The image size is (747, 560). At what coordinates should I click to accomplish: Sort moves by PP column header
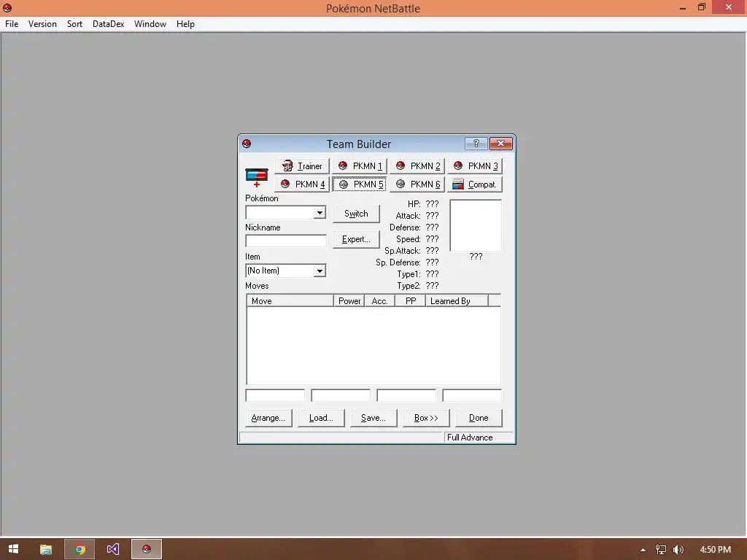coord(410,301)
